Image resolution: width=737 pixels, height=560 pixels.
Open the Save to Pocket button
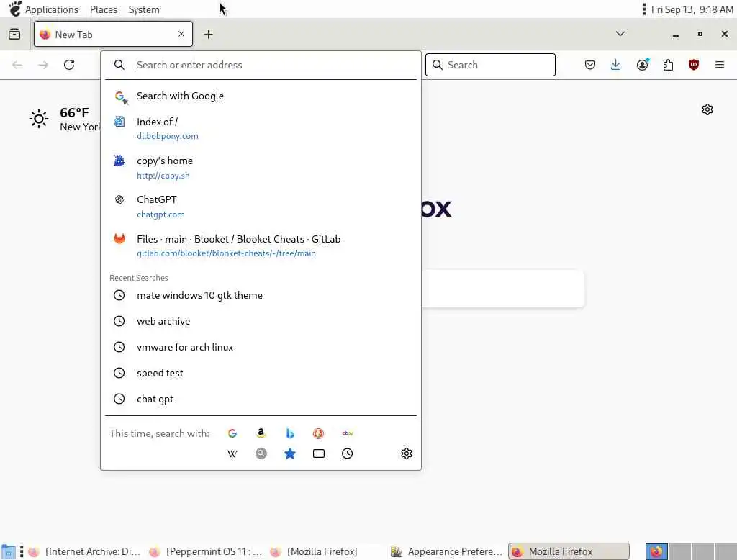[x=590, y=65]
